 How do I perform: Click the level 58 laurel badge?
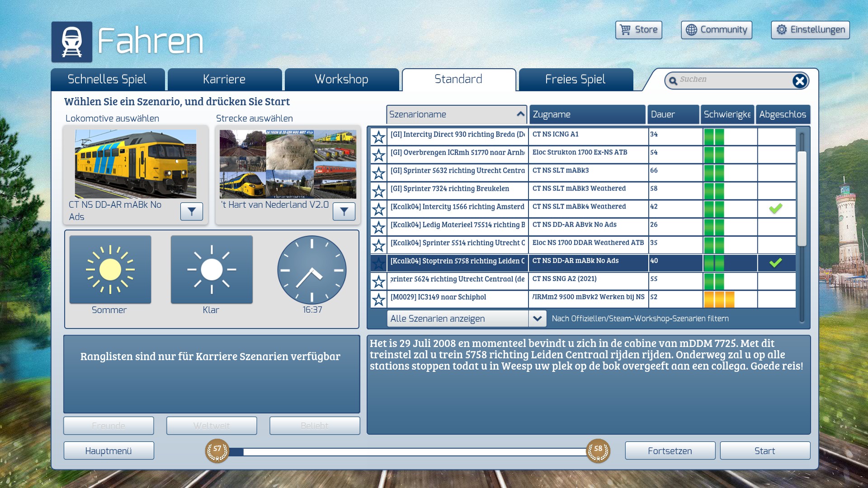(598, 450)
